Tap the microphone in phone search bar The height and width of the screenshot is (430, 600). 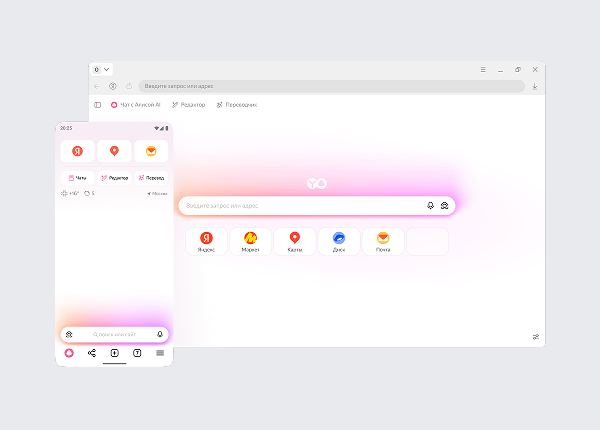click(160, 334)
